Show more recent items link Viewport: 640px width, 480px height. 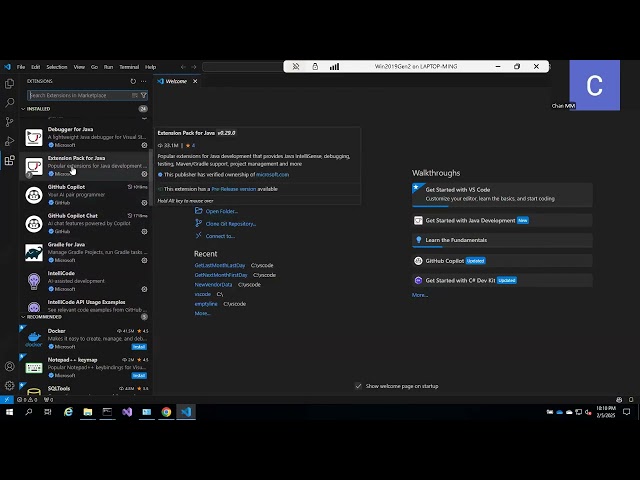pyautogui.click(x=202, y=313)
